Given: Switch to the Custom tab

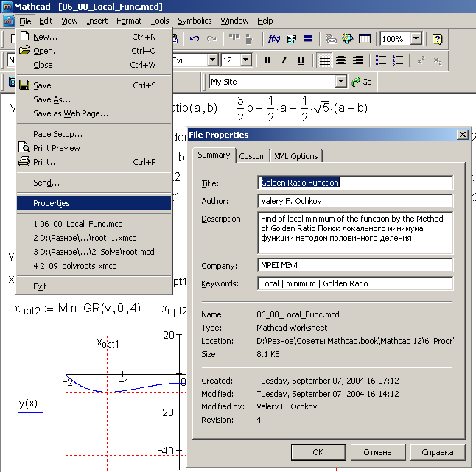Looking at the screenshot, I should (x=252, y=156).
